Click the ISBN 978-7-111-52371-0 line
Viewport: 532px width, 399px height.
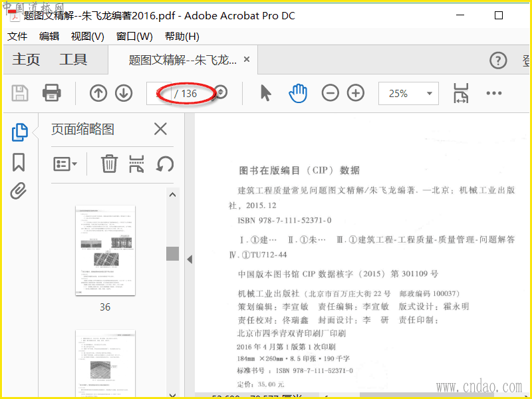(285, 221)
